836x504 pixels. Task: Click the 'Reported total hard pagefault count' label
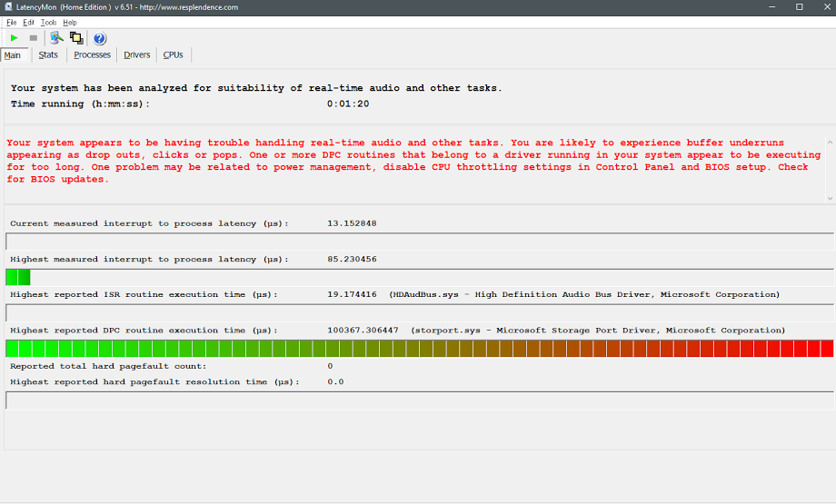click(x=108, y=366)
